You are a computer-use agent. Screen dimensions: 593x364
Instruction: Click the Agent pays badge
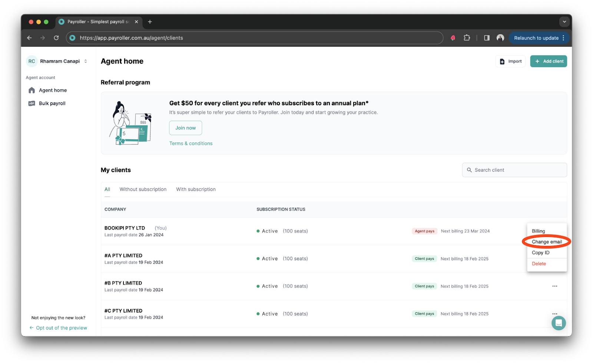424,231
